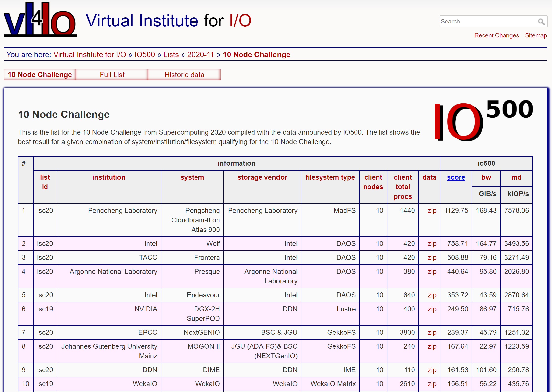Open the Sitemap link
This screenshot has height=392, width=552.
pyautogui.click(x=536, y=35)
